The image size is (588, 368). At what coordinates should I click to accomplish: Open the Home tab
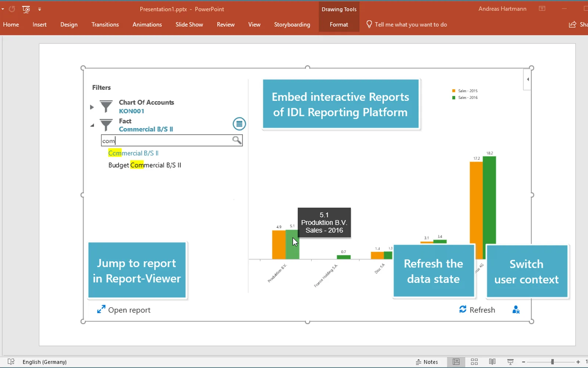click(x=11, y=25)
